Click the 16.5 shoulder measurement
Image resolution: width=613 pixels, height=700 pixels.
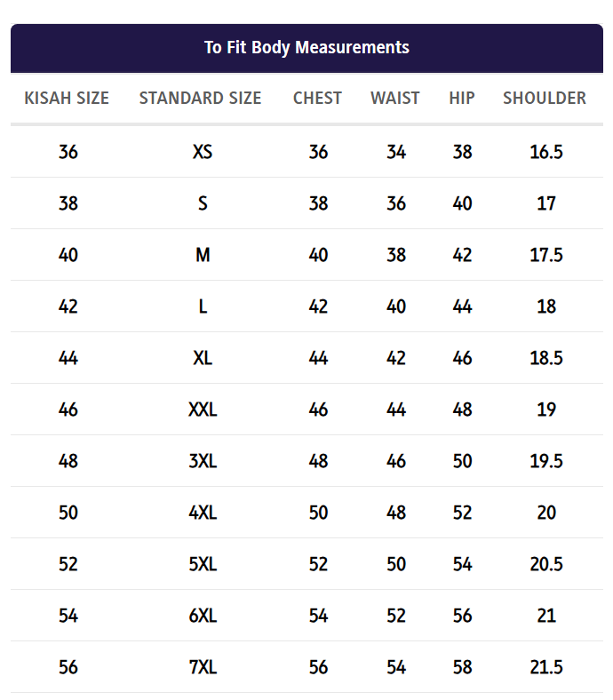click(545, 152)
